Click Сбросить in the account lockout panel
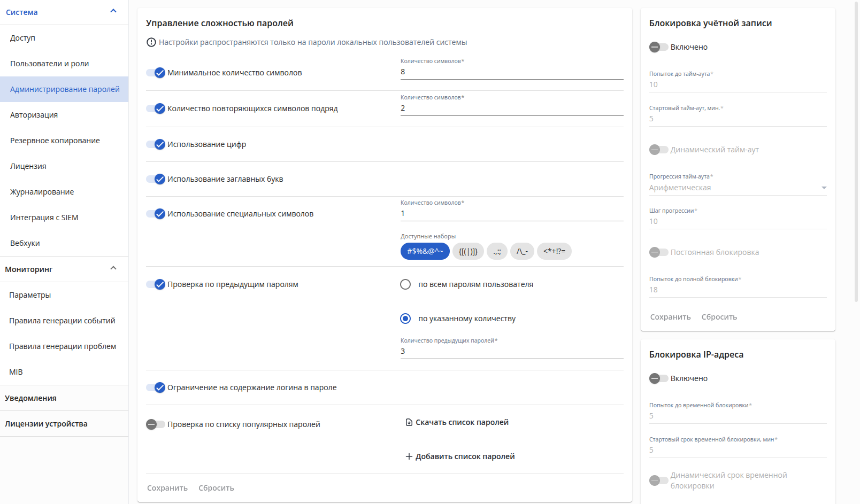 coord(719,317)
